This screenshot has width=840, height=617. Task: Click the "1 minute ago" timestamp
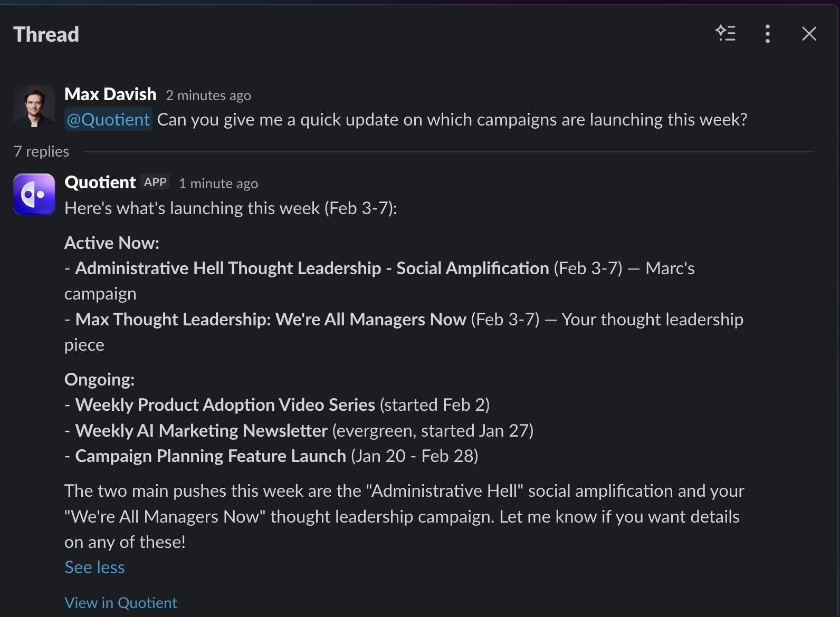[x=218, y=184]
